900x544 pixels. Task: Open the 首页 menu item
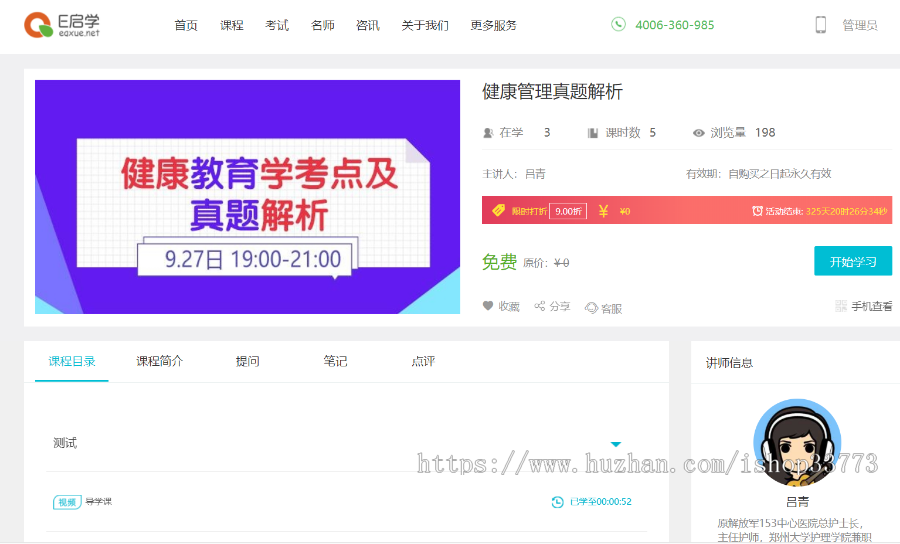pos(186,25)
